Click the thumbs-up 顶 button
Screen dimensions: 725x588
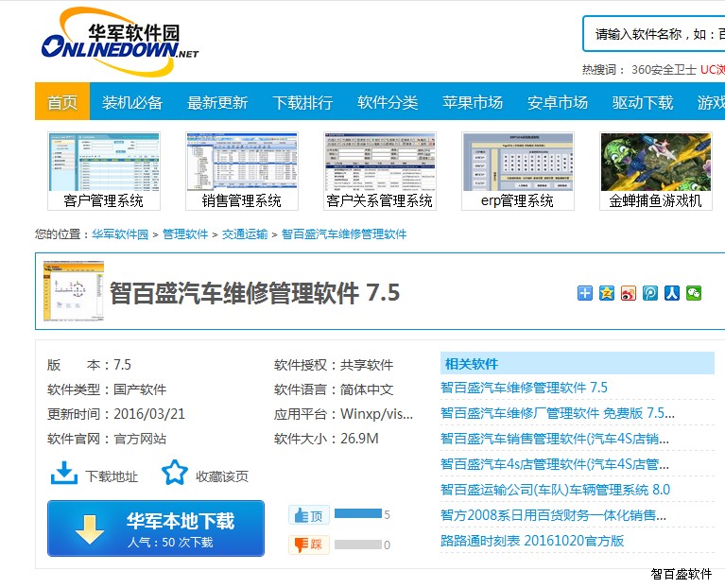[309, 515]
